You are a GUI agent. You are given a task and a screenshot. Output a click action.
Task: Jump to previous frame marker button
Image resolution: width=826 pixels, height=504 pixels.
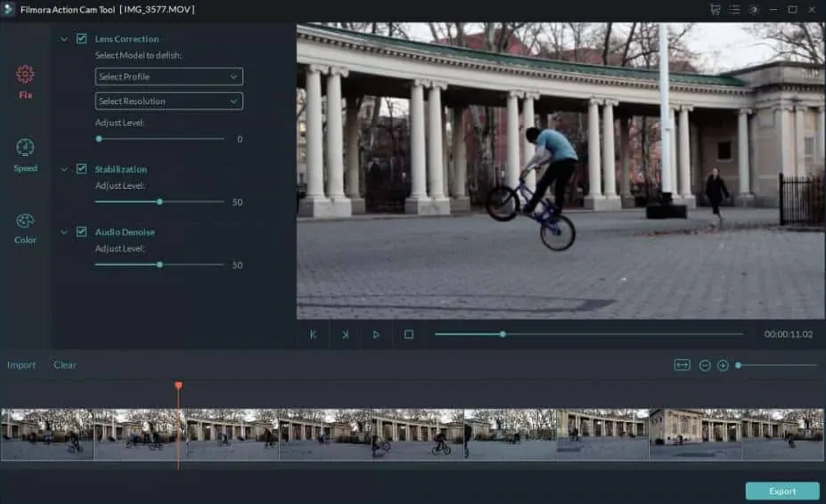click(314, 335)
